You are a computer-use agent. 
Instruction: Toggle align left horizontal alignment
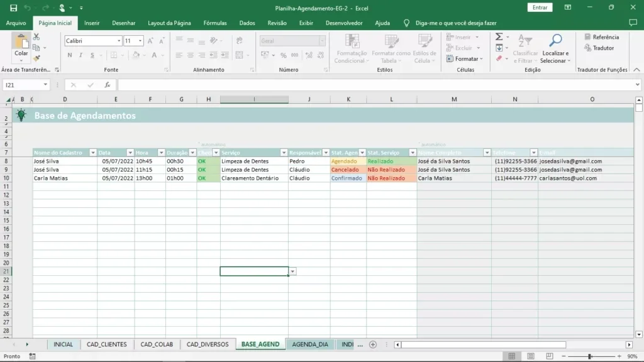pyautogui.click(x=179, y=55)
